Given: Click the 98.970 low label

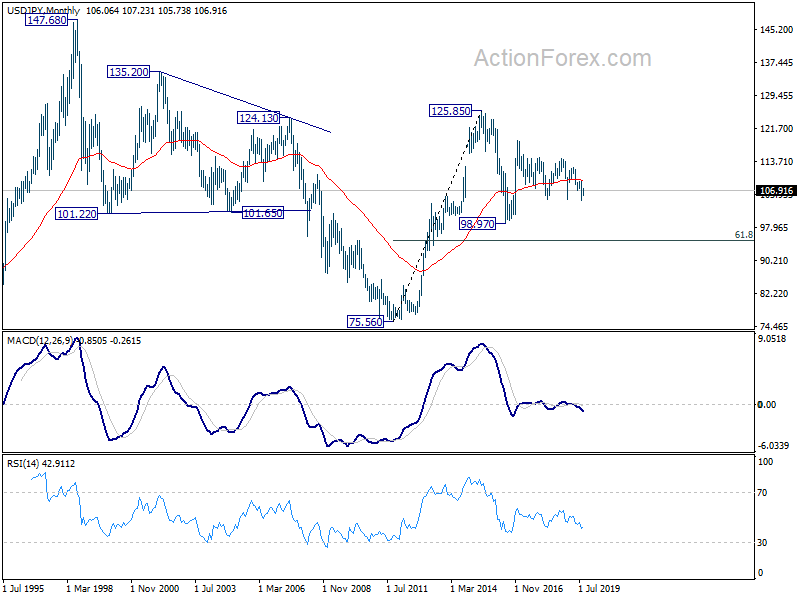Looking at the screenshot, I should tap(477, 223).
